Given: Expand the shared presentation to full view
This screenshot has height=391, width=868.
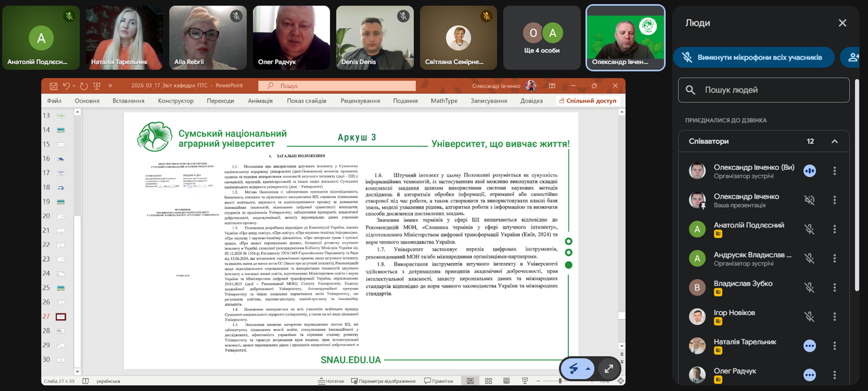Looking at the screenshot, I should pos(609,369).
